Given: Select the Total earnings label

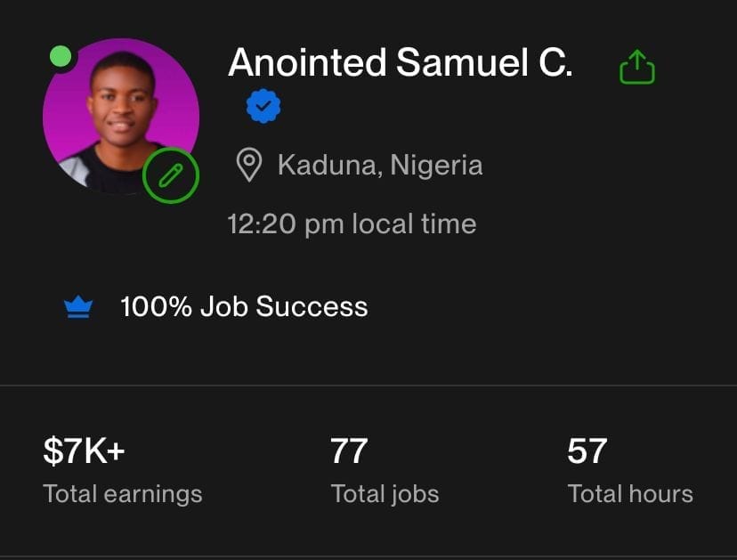Looking at the screenshot, I should click(x=123, y=494).
